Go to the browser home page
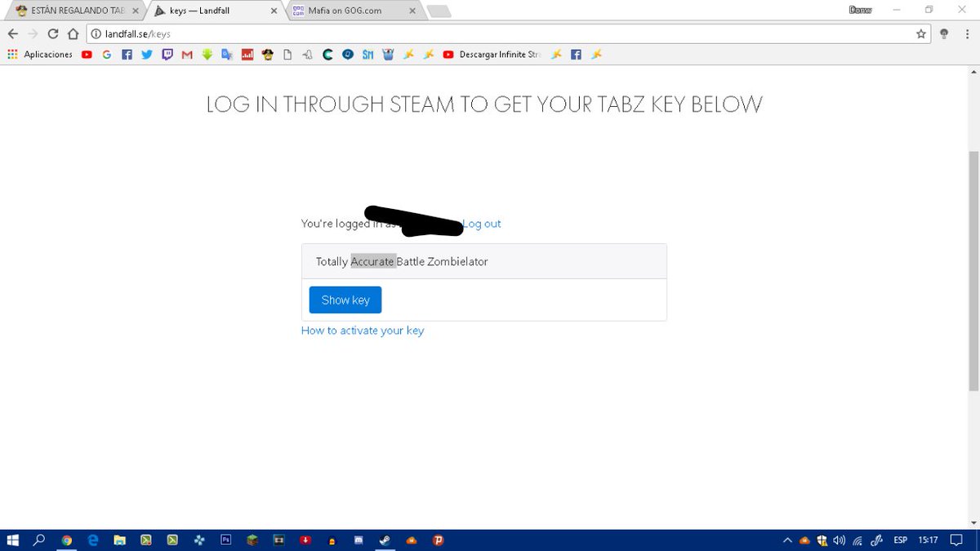Screen dimensions: 980x551 click(73, 33)
